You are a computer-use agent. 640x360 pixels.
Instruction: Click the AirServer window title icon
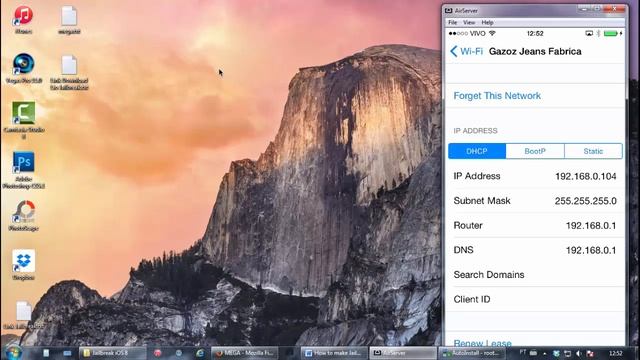click(x=449, y=11)
